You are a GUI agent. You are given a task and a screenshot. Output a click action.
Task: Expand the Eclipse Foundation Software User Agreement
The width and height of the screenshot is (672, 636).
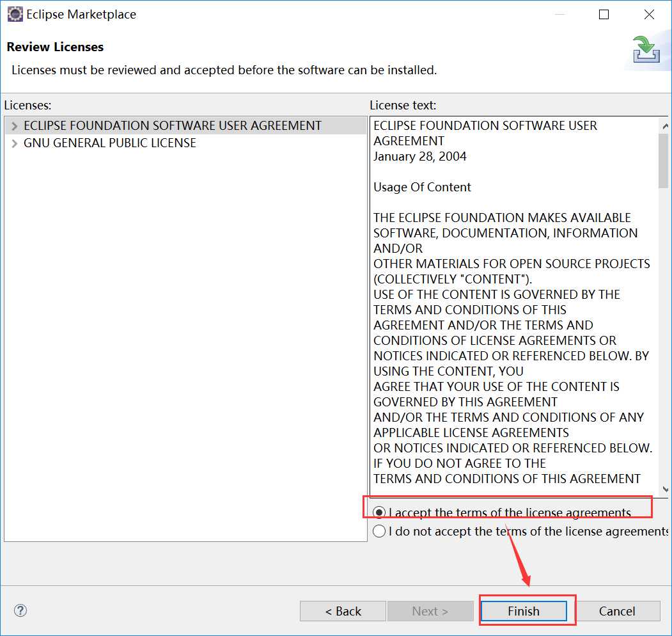coord(14,125)
